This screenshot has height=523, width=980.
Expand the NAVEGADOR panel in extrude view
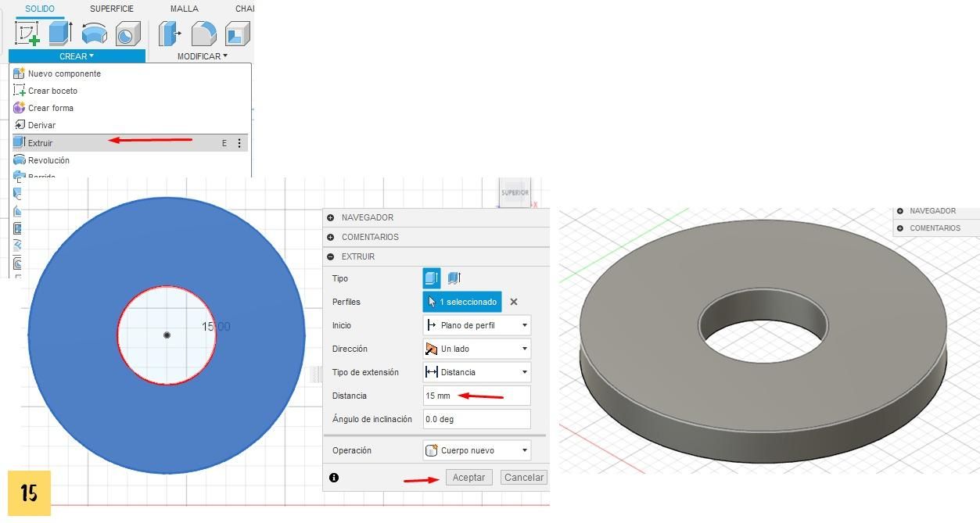click(x=331, y=218)
